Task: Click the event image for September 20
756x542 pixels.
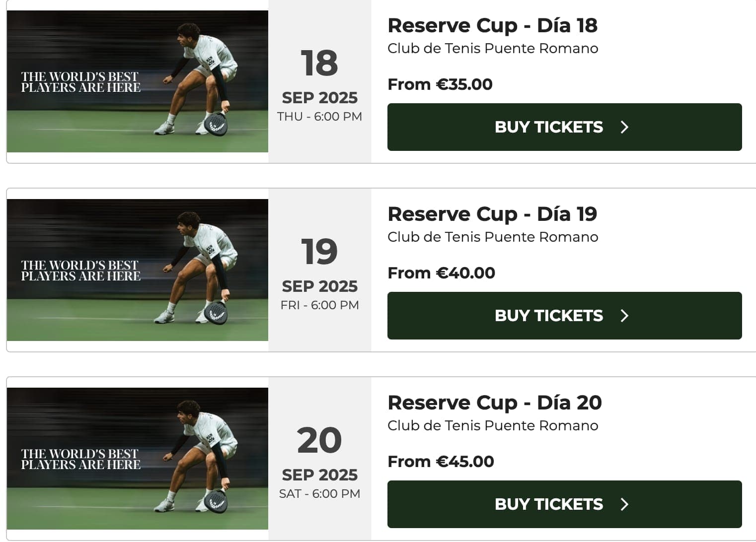Action: click(138, 457)
